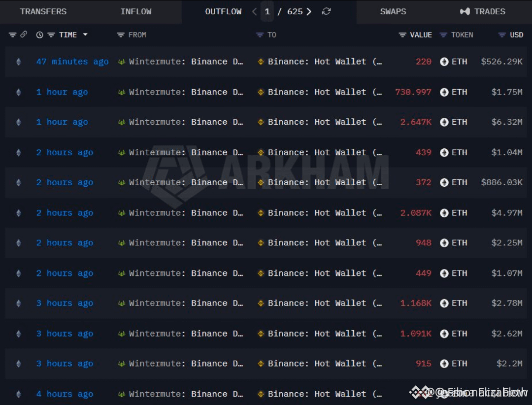The width and height of the screenshot is (532, 405).
Task: Click Binance logo icon in $6.32M row
Action: point(261,122)
